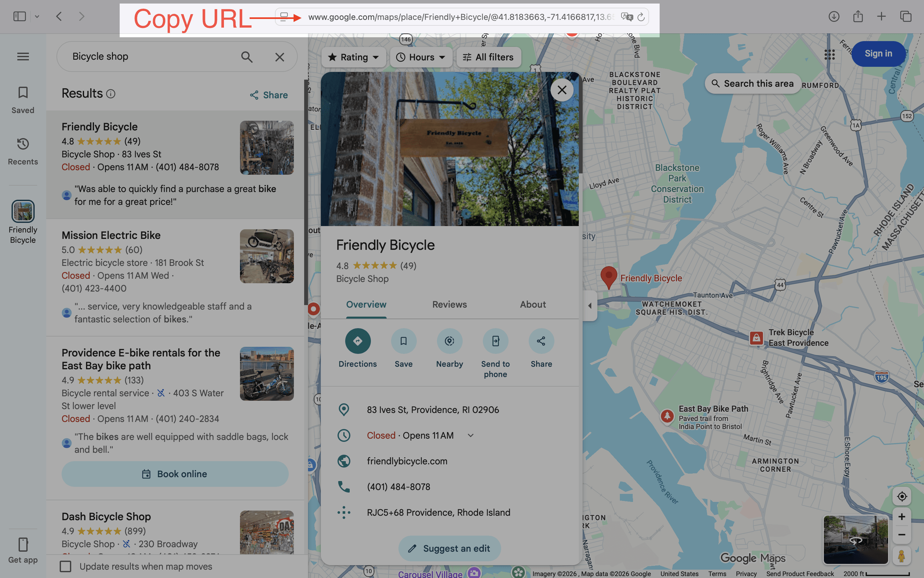Viewport: 924px width, 578px height.
Task: Open browser downloads
Action: pos(834,16)
